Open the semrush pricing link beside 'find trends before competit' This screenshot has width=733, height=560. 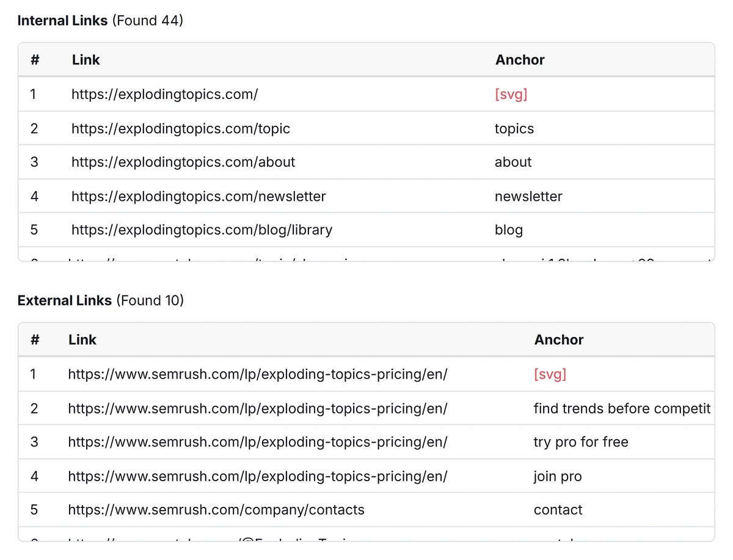(258, 408)
